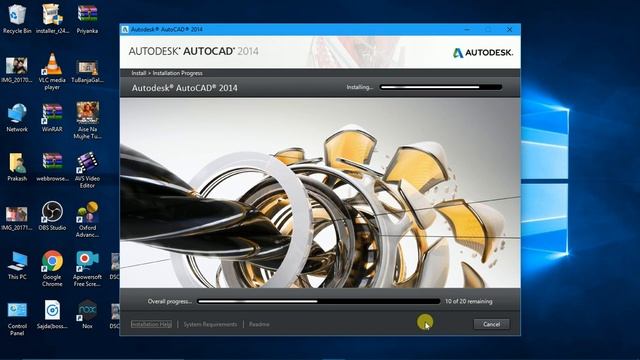This screenshot has height=360, width=640.
Task: Launch the Nox emulator shortcut
Action: (87, 315)
